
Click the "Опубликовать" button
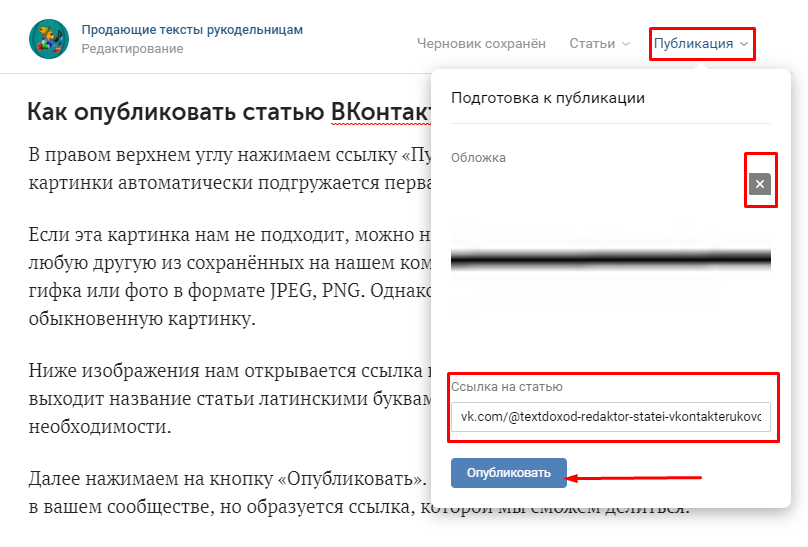pyautogui.click(x=509, y=473)
